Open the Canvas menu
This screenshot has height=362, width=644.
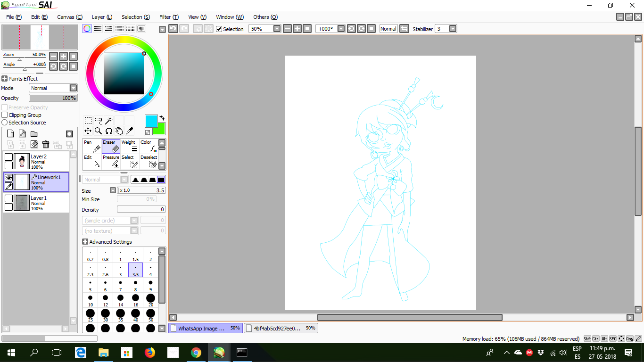tap(70, 17)
